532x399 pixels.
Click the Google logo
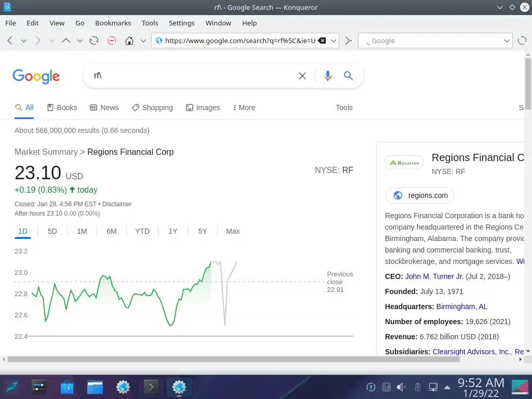(x=36, y=76)
